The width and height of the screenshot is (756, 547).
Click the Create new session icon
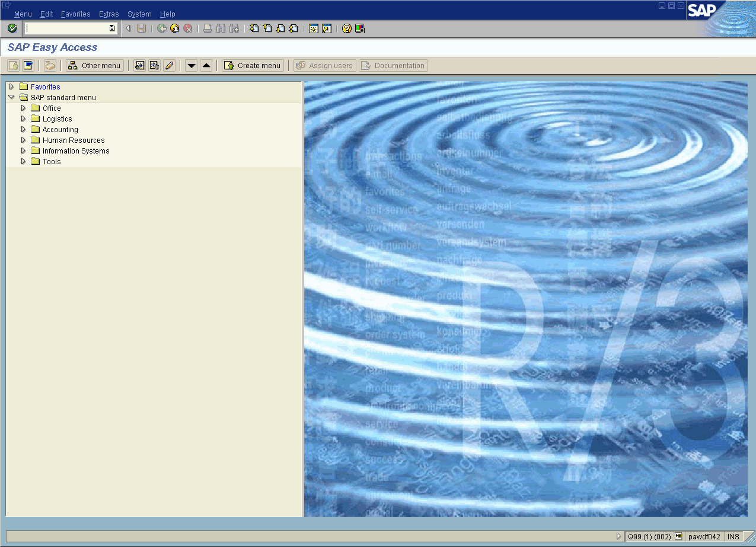tap(313, 28)
